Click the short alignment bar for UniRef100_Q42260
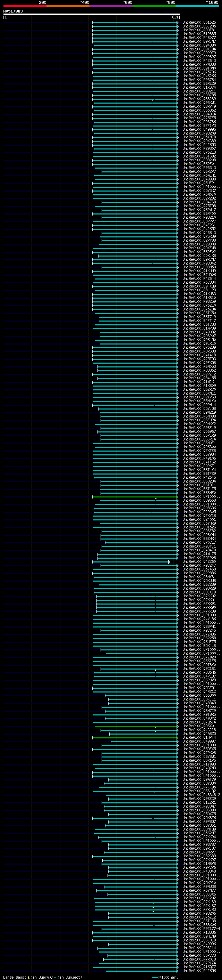Image resolution: width=222 pixels, height=980 pixels. pyautogui.click(x=131, y=561)
